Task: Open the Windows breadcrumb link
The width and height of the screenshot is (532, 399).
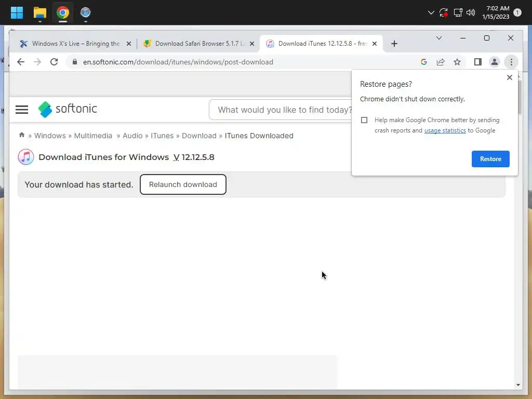Action: tap(50, 136)
